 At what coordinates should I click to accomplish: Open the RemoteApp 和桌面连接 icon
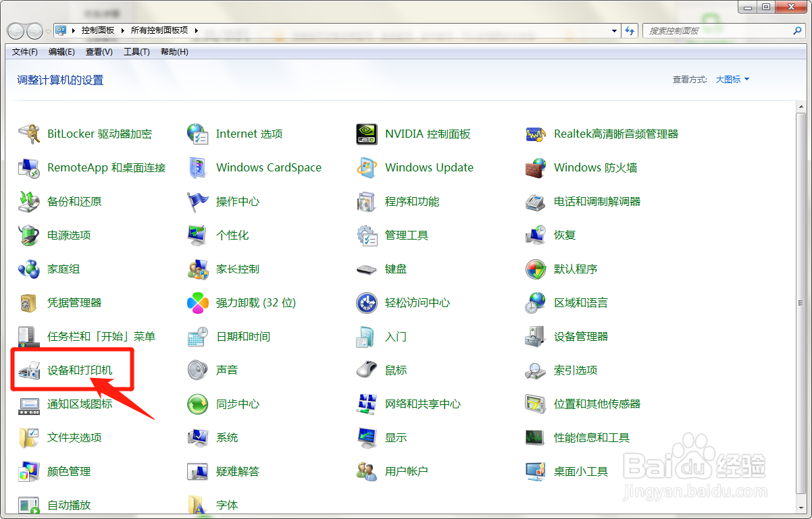point(29,167)
